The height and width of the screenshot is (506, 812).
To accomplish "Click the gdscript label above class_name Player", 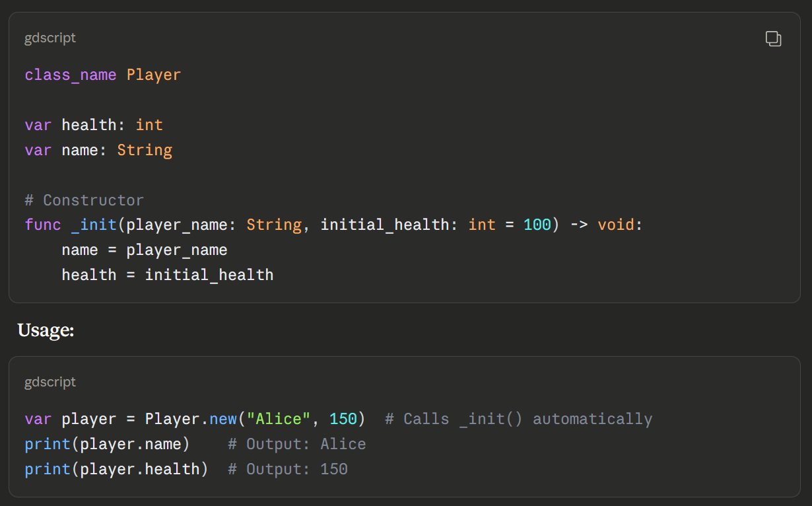I will point(50,38).
